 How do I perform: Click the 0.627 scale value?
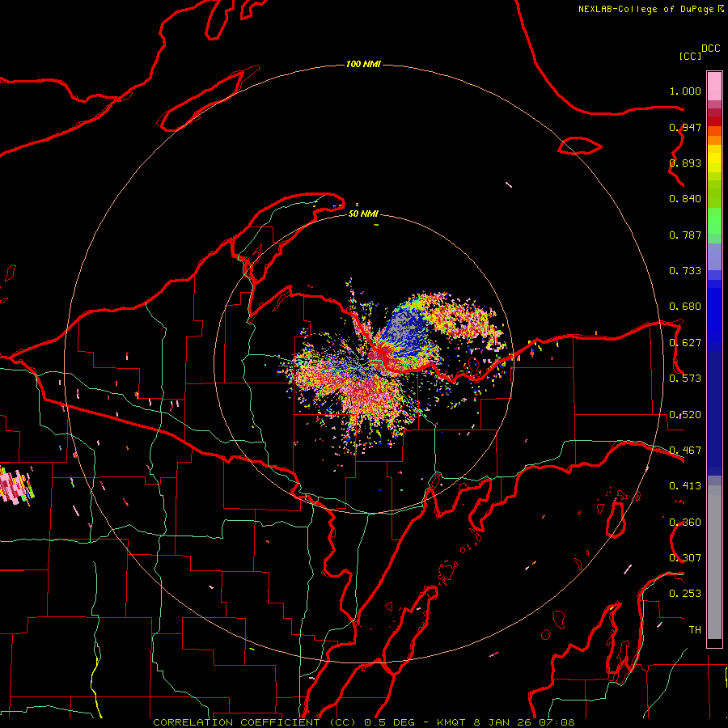(x=685, y=343)
